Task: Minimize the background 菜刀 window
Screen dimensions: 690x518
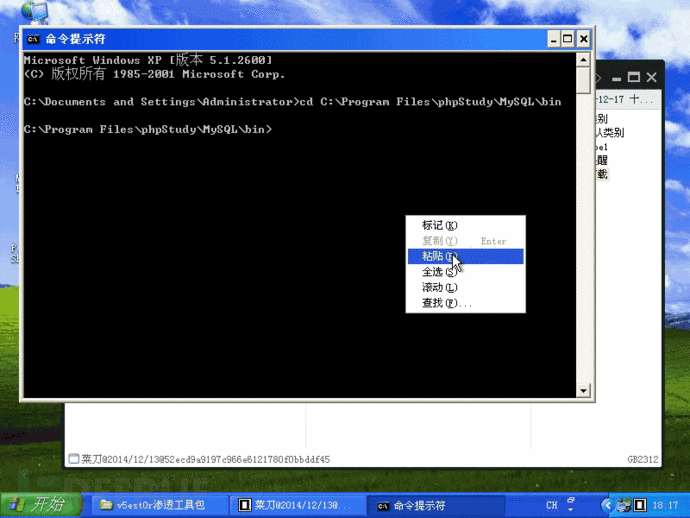Action: pos(617,78)
